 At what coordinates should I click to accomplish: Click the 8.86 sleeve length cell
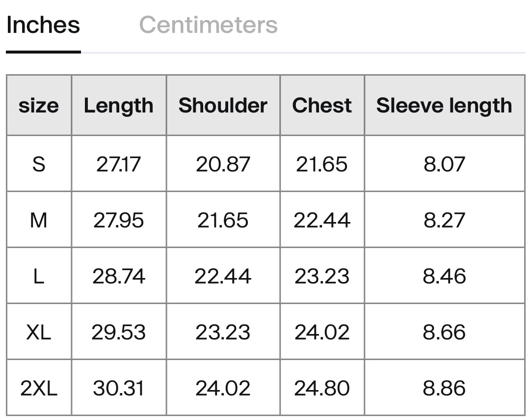[444, 388]
